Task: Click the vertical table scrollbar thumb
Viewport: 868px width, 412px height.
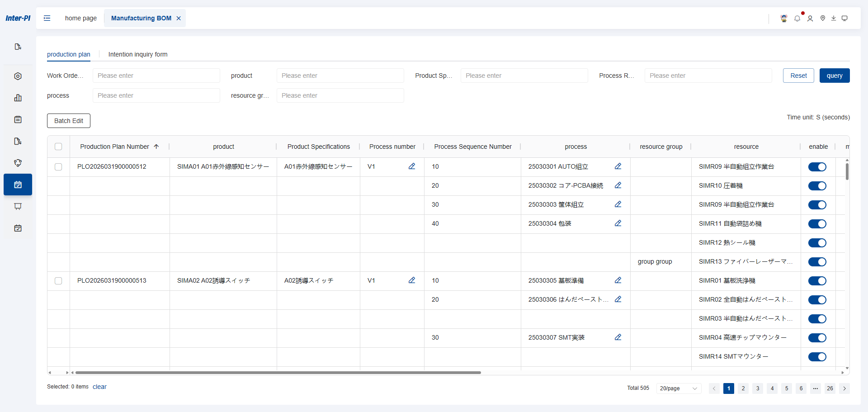Action: pos(847,171)
